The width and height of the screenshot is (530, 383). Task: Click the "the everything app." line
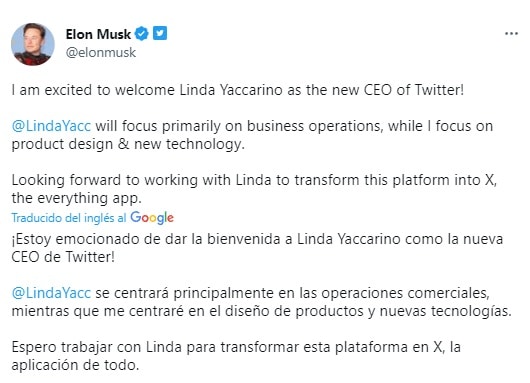76,198
